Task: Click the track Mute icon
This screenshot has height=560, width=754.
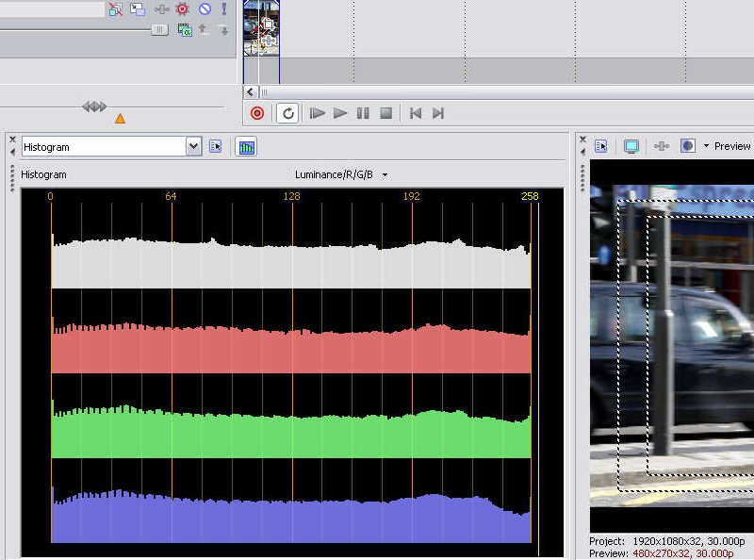Action: coord(205,9)
